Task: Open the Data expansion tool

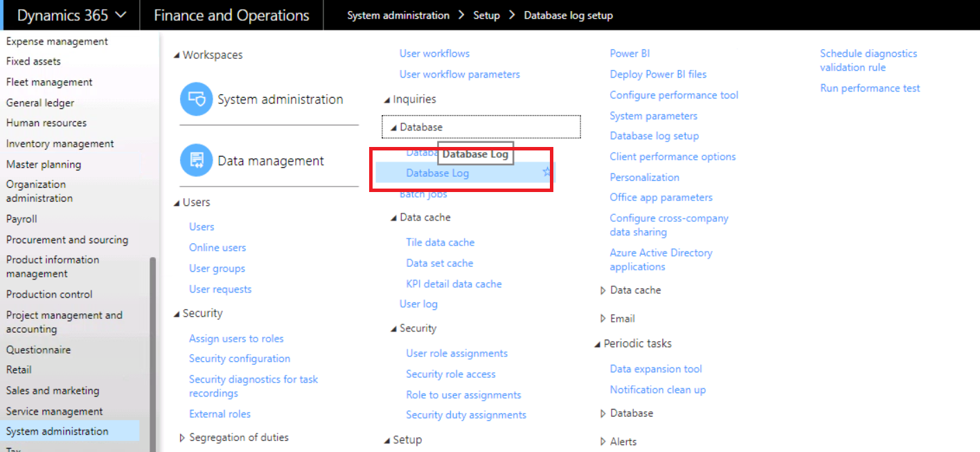Action: click(656, 368)
